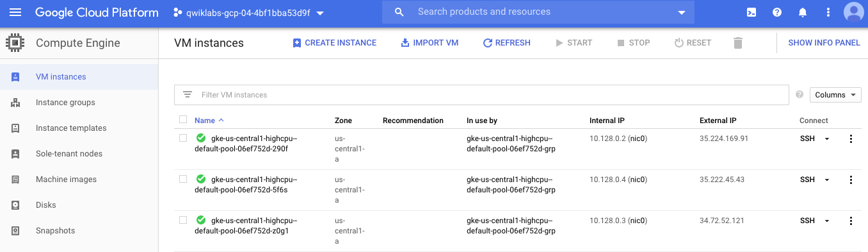Open more actions for instance z0g1
The width and height of the screenshot is (868, 252).
851,221
